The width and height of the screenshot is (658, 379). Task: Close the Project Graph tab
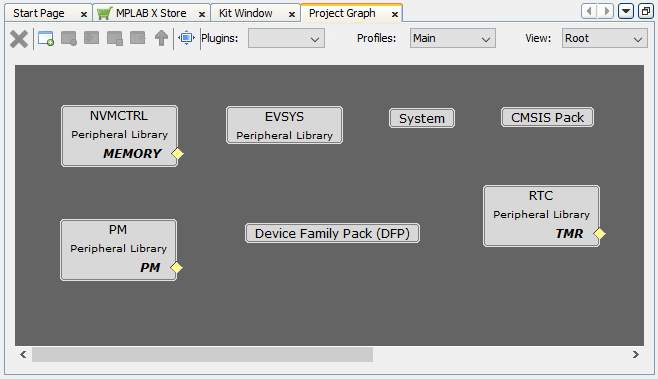point(395,15)
